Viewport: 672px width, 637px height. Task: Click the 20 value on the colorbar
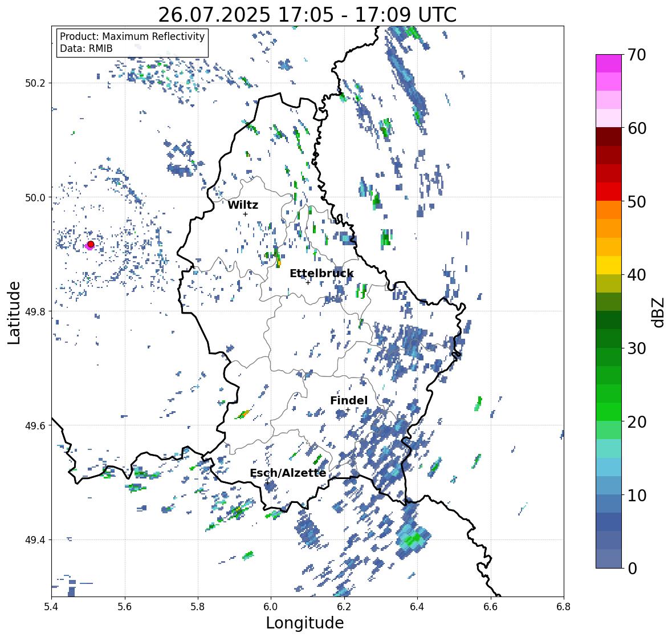click(x=637, y=422)
